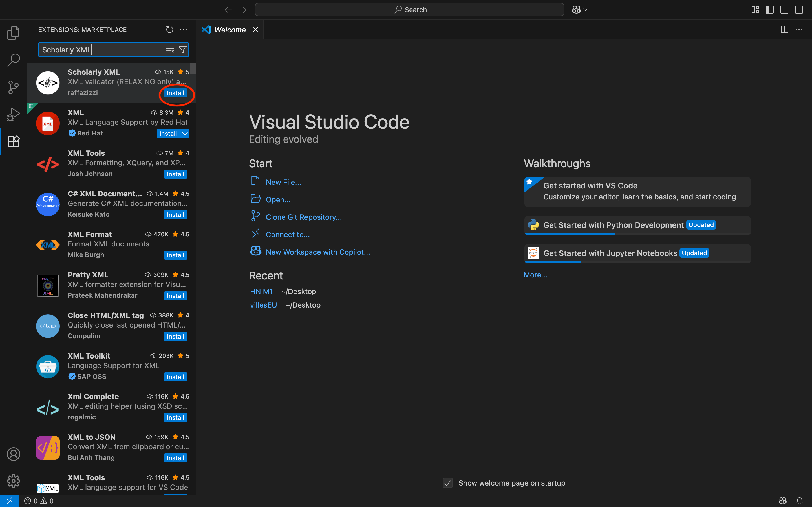Open the Manage gear icon
812x507 pixels.
coord(14,481)
